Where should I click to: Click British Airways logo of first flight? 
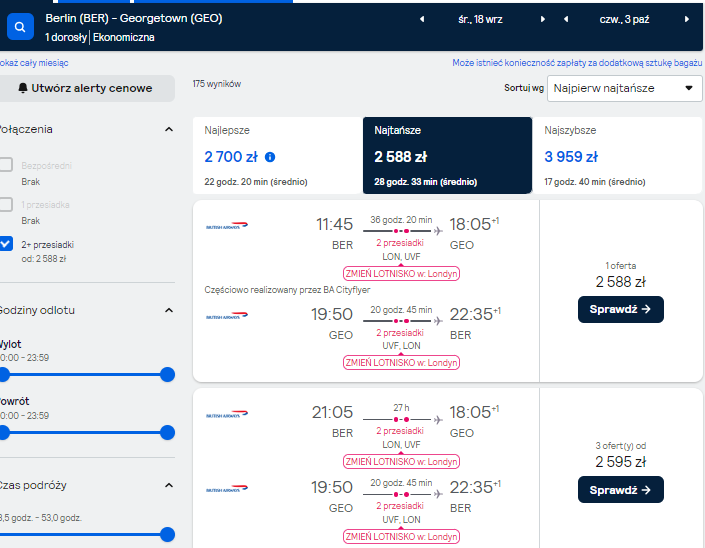[227, 225]
